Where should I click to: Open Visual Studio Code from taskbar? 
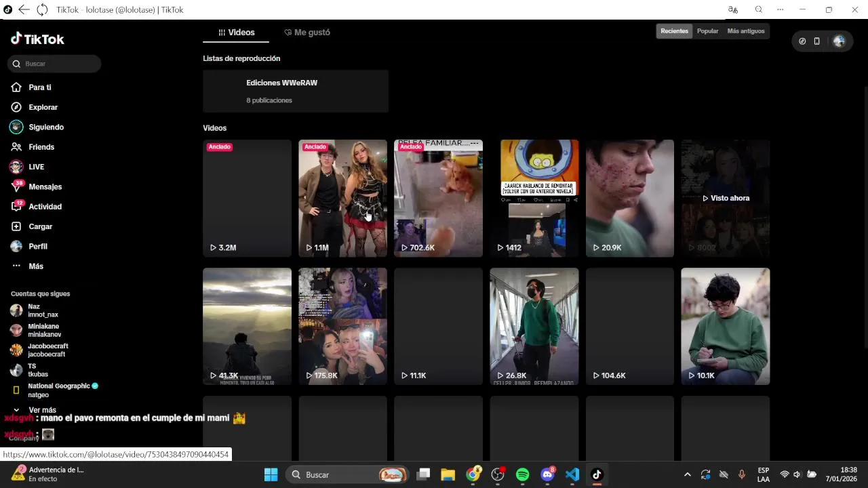572,474
